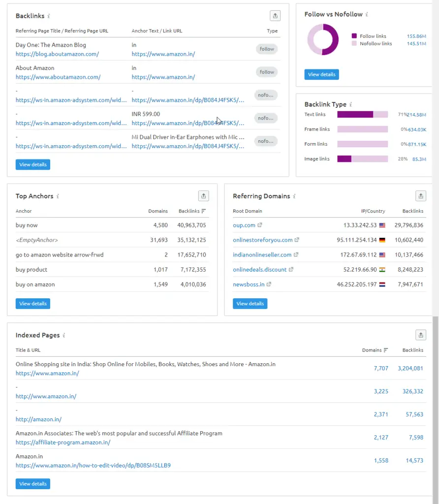Sort Top Anchors by Backlinks column
The width and height of the screenshot is (439, 504).
click(x=192, y=211)
